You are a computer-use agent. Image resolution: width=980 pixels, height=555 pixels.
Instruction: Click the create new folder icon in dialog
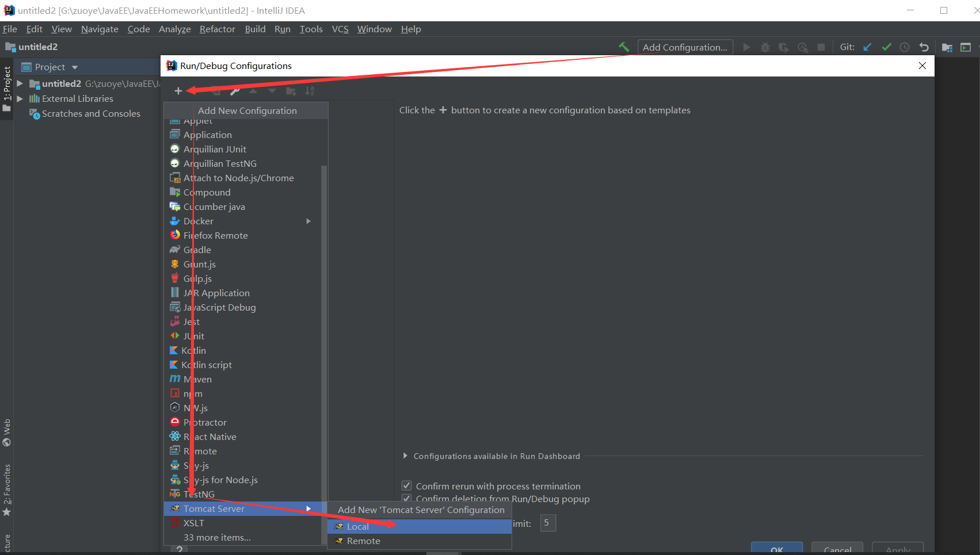(291, 91)
